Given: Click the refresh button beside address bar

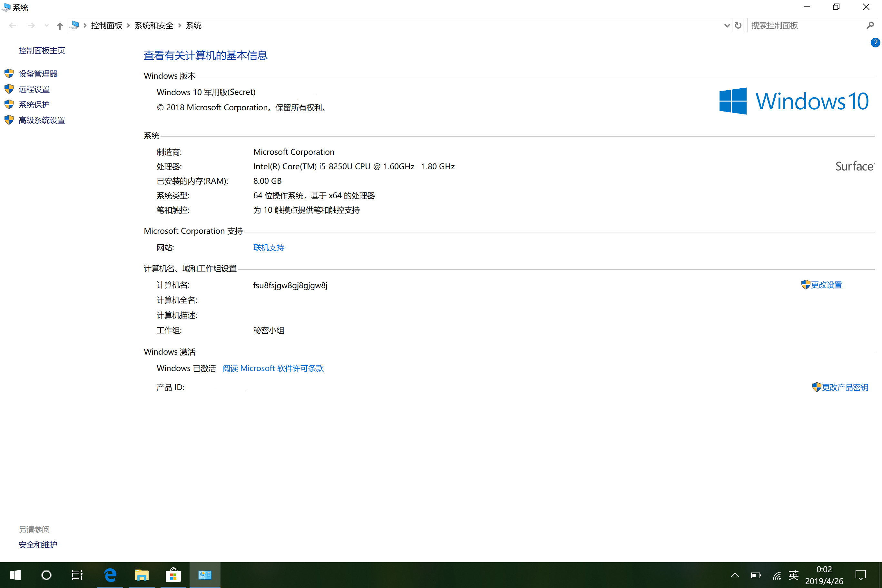Looking at the screenshot, I should coord(738,25).
